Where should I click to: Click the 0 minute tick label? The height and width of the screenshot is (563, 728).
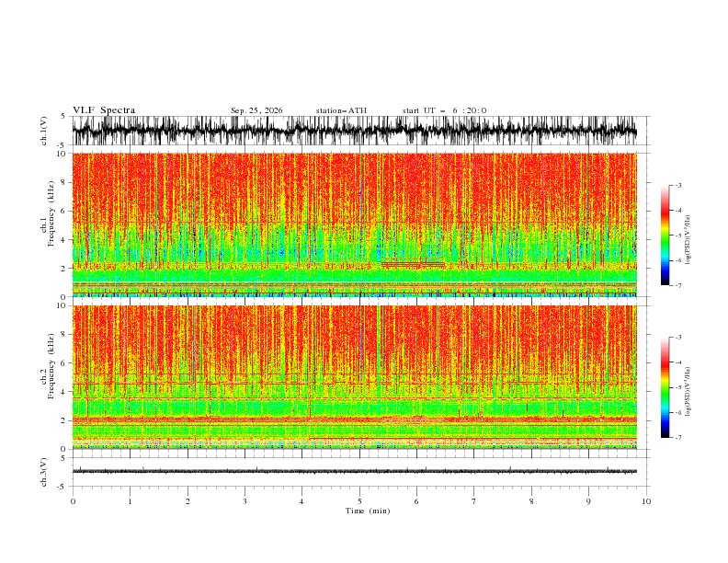(x=73, y=501)
